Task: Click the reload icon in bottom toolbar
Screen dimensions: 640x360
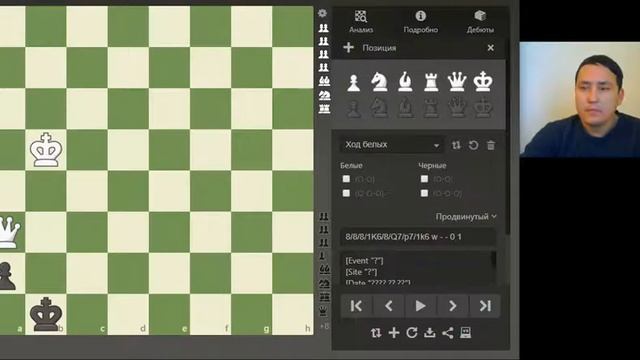Action: coord(412,333)
